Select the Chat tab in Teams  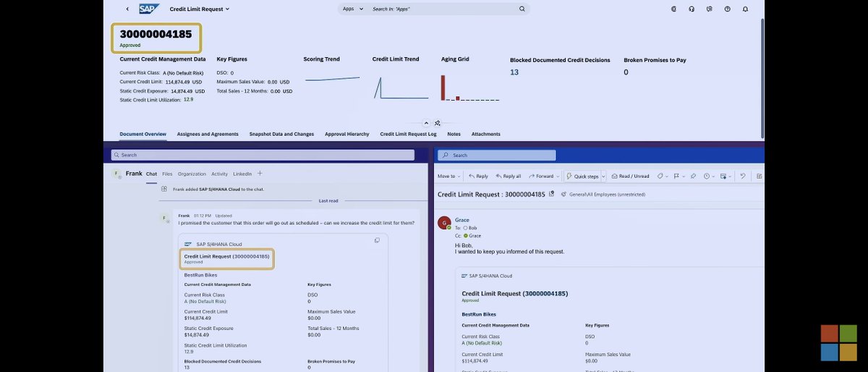pyautogui.click(x=151, y=174)
